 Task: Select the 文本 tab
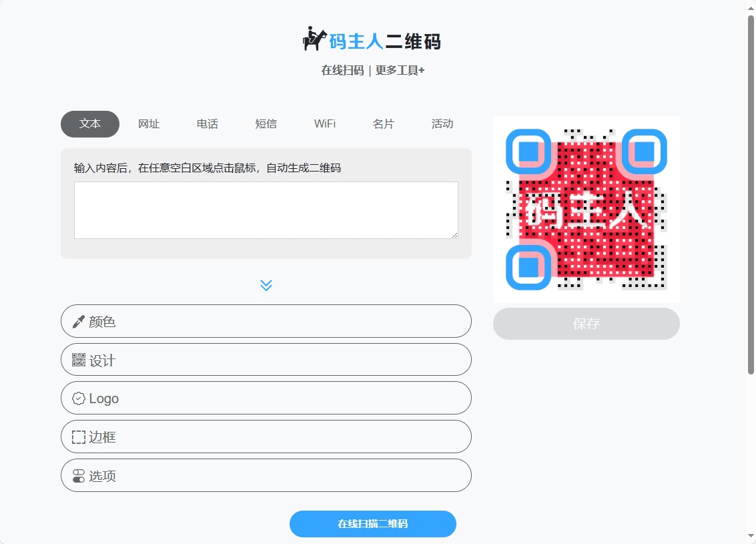coord(90,124)
